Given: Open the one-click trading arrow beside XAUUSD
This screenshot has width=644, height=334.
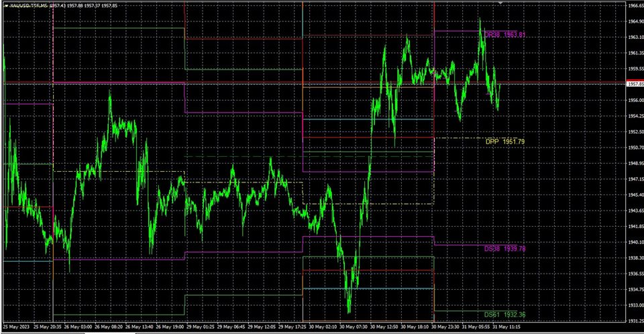Looking at the screenshot, I should tap(6, 6).
